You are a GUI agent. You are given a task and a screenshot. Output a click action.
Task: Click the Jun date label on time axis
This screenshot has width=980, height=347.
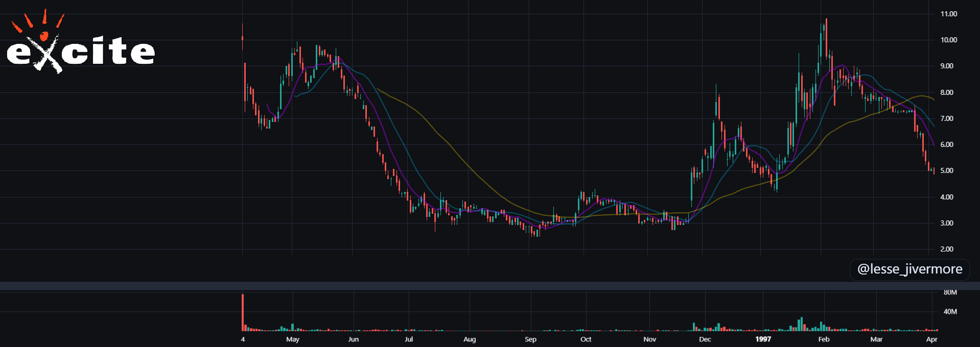(x=354, y=339)
